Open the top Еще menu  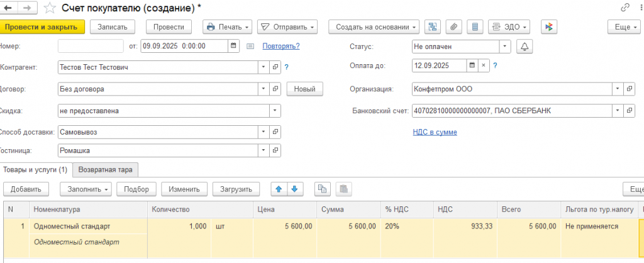[623, 27]
